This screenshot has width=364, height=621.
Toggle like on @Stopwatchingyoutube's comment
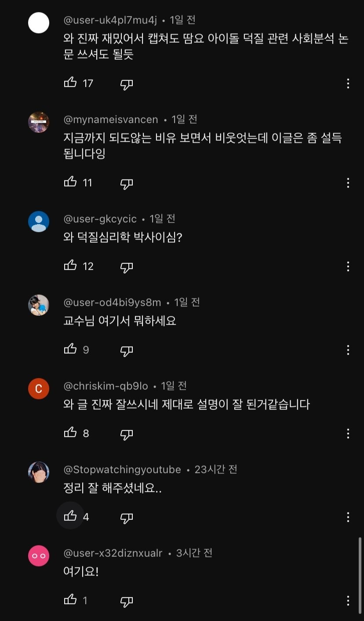pos(70,516)
